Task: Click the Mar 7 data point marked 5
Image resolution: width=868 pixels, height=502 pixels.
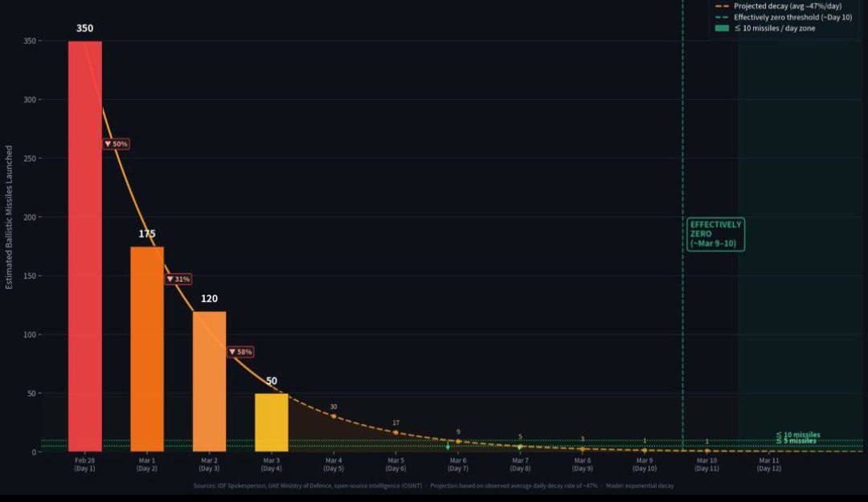Action: click(x=520, y=446)
